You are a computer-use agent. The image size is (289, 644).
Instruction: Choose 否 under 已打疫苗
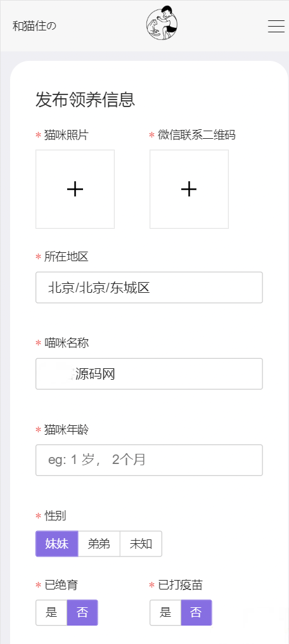196,613
